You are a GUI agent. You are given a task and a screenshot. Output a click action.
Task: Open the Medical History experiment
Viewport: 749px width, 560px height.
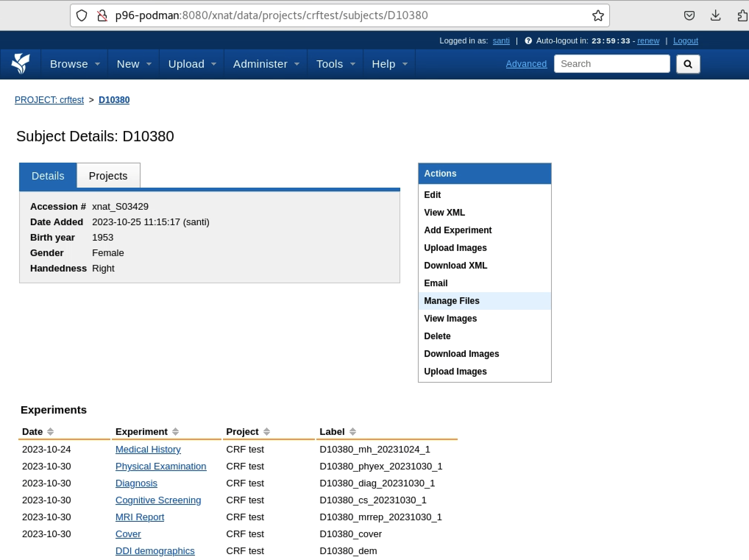tap(148, 449)
